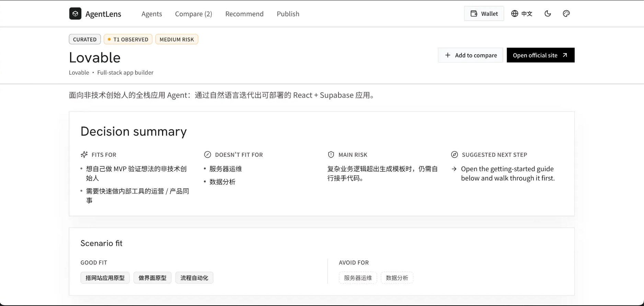644x306 pixels.
Task: Click the Full-stack app builder subtitle
Action: (x=125, y=73)
